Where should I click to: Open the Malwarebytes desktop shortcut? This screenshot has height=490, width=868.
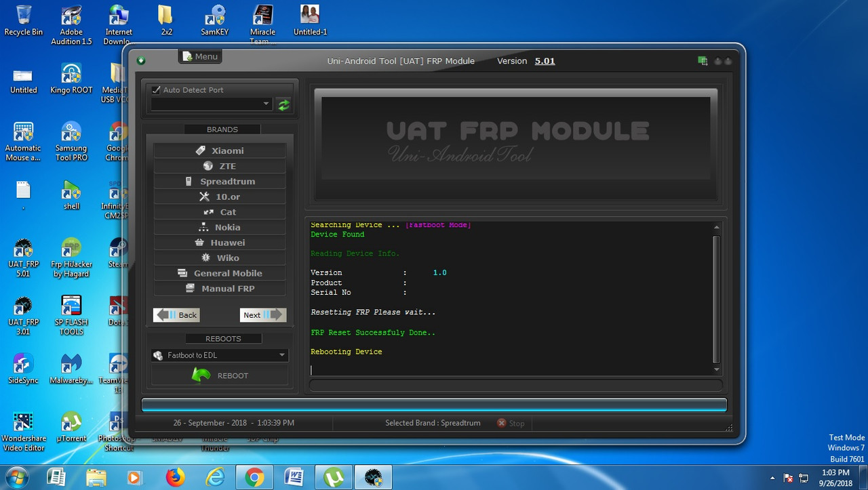(71, 370)
